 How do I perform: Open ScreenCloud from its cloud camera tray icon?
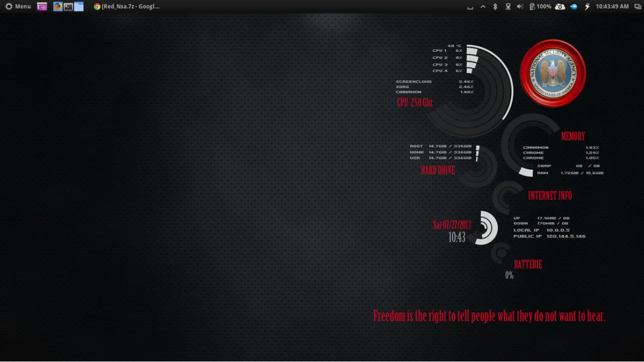tap(559, 7)
